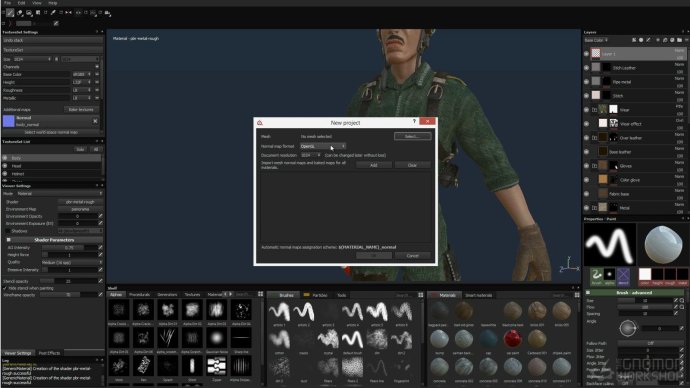Image resolution: width=690 pixels, height=388 pixels.
Task: Open the Base Color channel dropdown in Layers
Action: pos(596,40)
